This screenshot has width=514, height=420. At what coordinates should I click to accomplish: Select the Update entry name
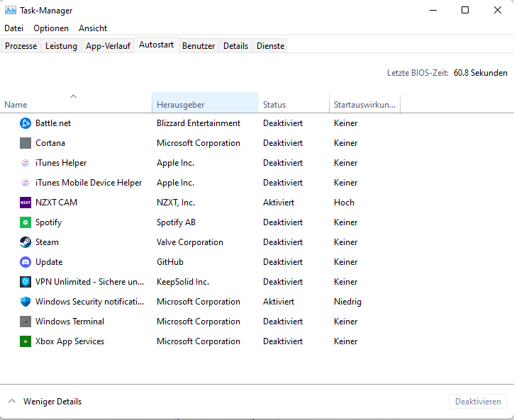tap(49, 262)
